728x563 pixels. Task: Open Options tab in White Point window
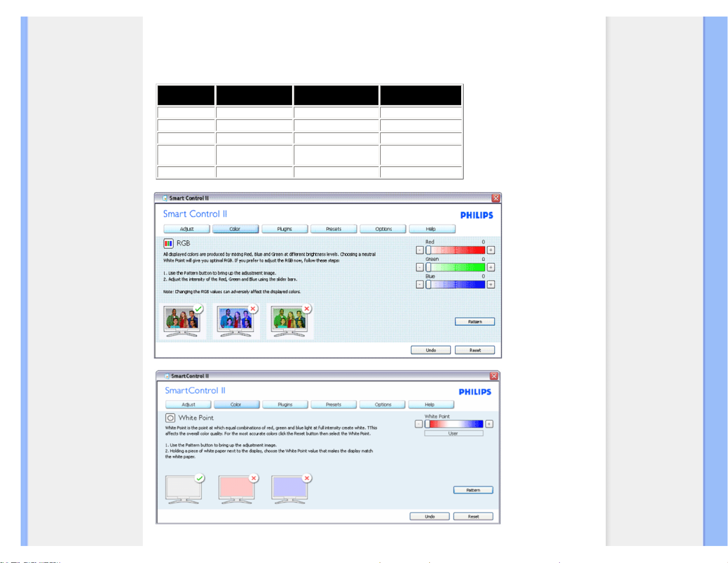pyautogui.click(x=383, y=405)
